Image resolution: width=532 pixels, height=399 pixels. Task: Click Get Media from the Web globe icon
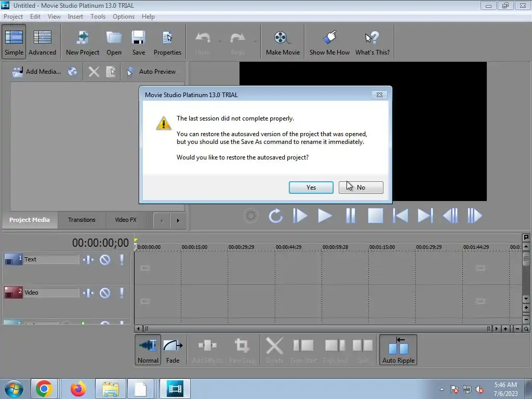click(72, 72)
